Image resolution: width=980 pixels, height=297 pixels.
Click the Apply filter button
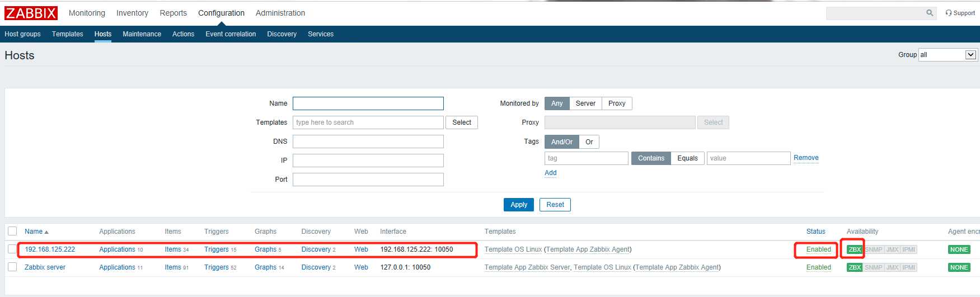519,205
